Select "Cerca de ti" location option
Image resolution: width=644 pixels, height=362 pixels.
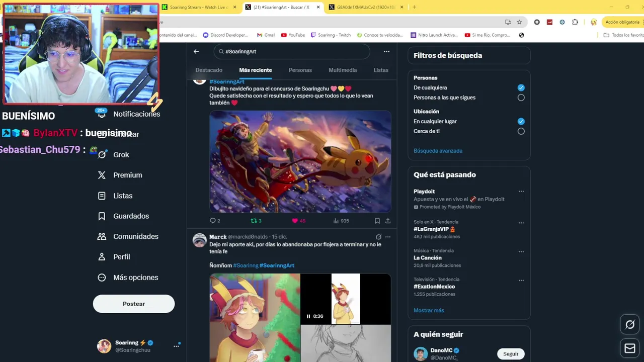(x=521, y=131)
